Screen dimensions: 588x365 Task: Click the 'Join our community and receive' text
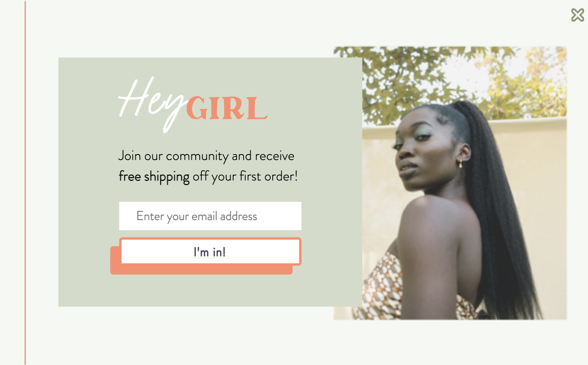pos(206,156)
